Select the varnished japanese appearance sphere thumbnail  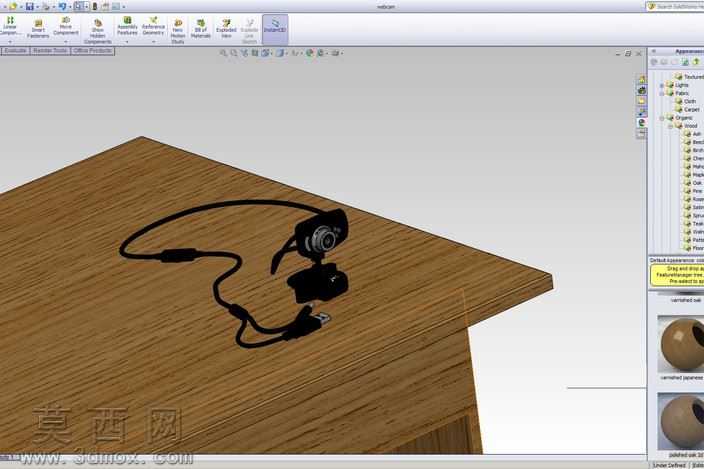click(x=681, y=343)
